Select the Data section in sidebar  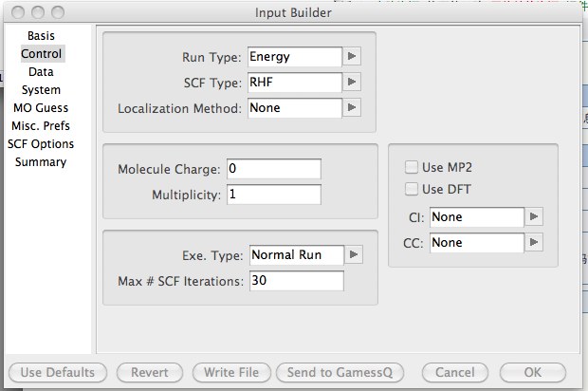[41, 72]
